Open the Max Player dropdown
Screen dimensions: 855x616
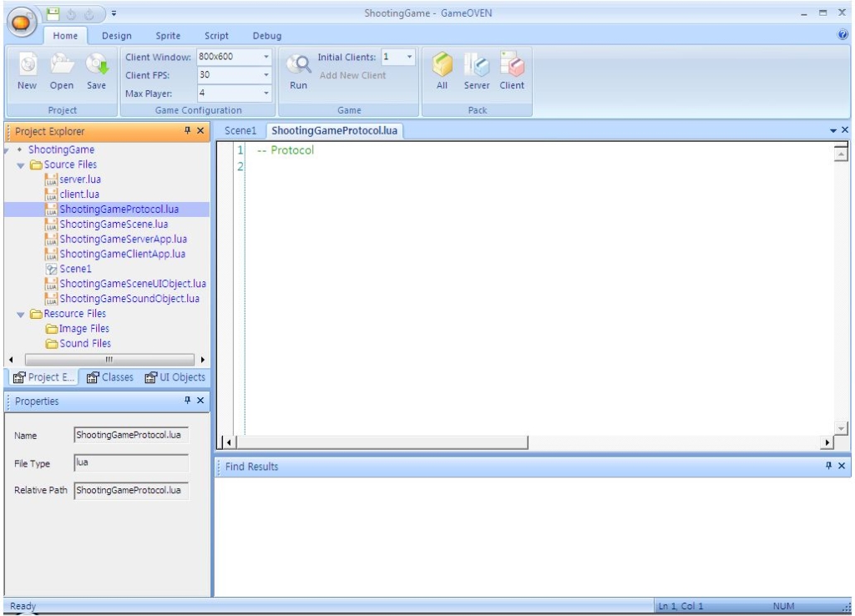pos(266,93)
